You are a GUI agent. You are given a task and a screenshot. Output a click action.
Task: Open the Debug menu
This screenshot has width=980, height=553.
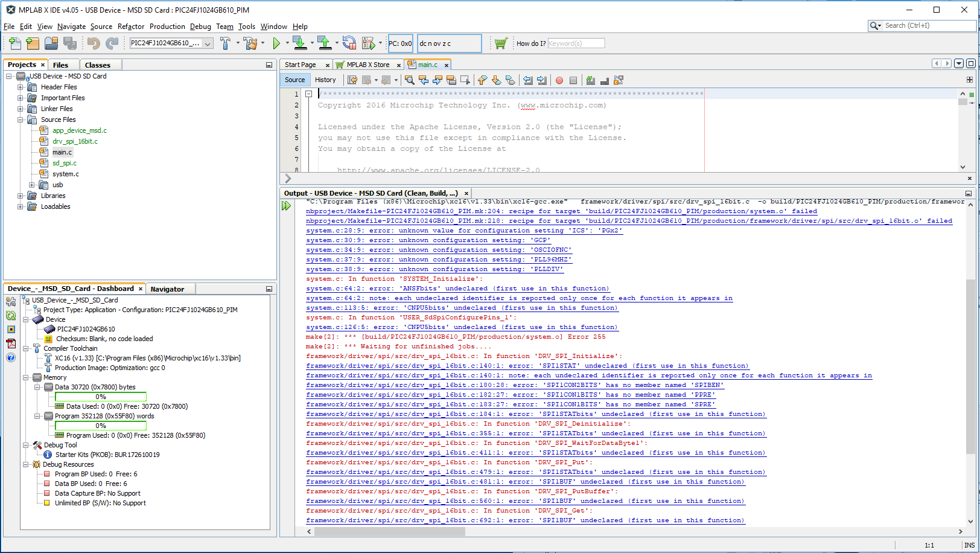[x=200, y=27]
